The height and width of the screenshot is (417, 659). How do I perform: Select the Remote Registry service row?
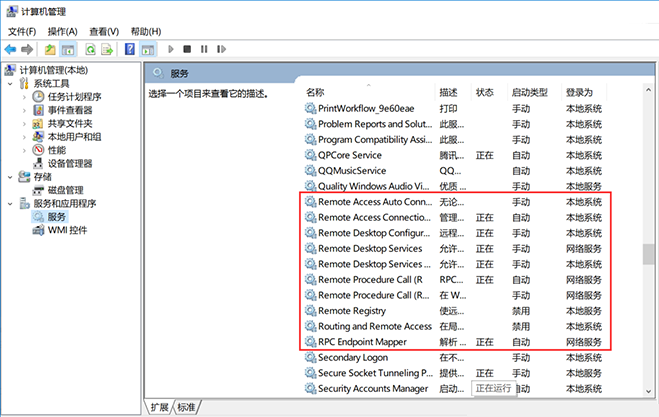(x=350, y=311)
